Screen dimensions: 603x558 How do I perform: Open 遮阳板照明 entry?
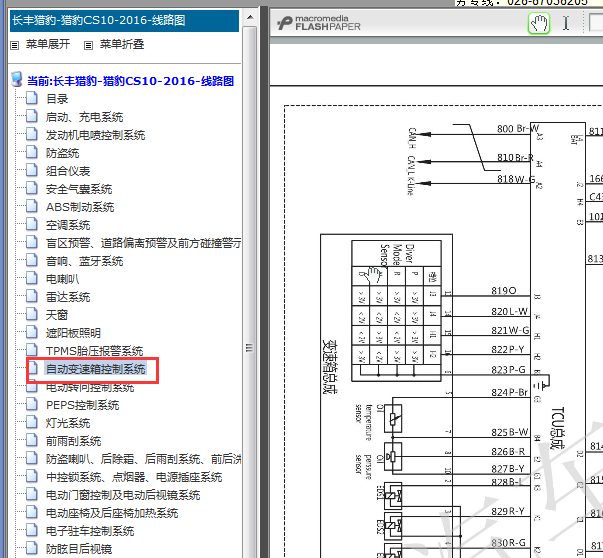[x=73, y=333]
